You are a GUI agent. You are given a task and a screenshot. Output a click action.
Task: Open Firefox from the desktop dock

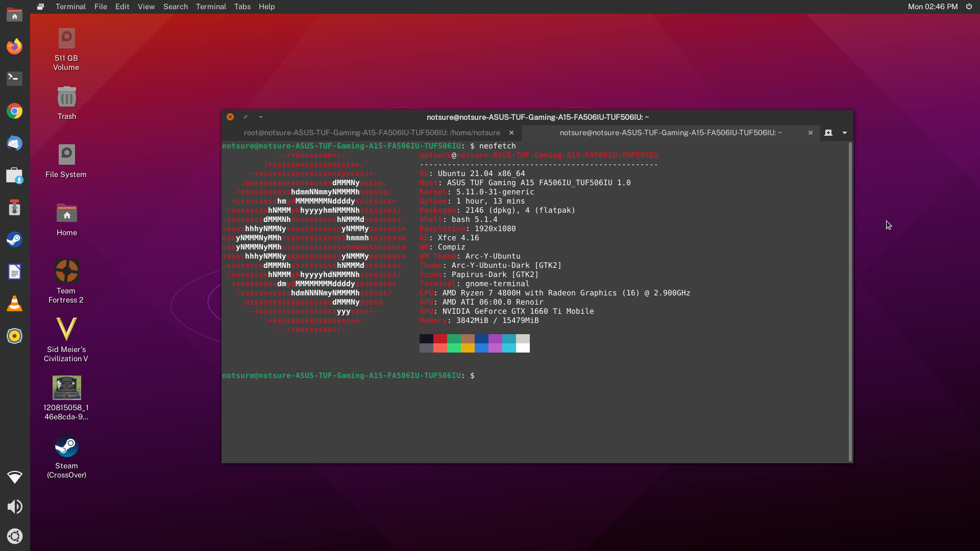tap(15, 46)
